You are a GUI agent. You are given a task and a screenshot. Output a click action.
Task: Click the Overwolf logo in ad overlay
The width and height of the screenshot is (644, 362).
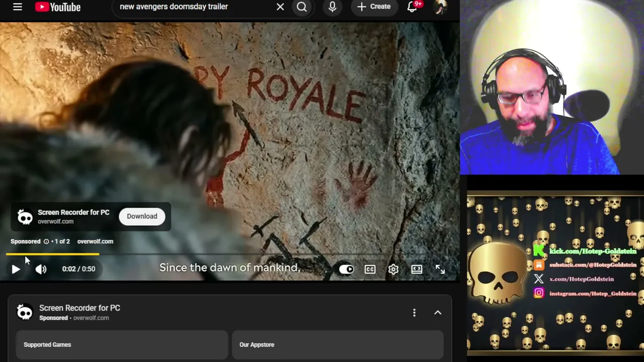pos(25,217)
